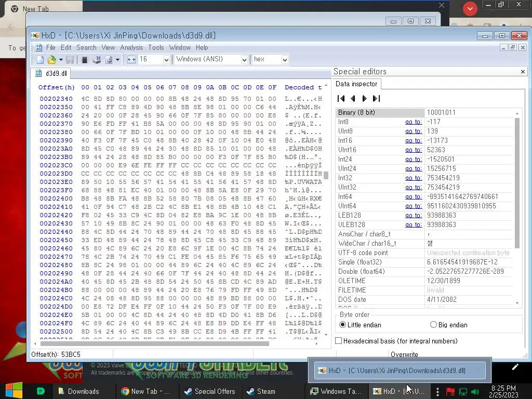Click the Open main memory chip icon
532x399 pixels.
point(85,60)
